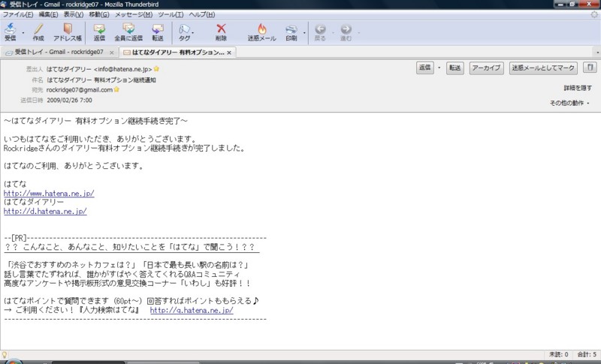Open dropdown arrow next to header 返信 button

point(439,68)
